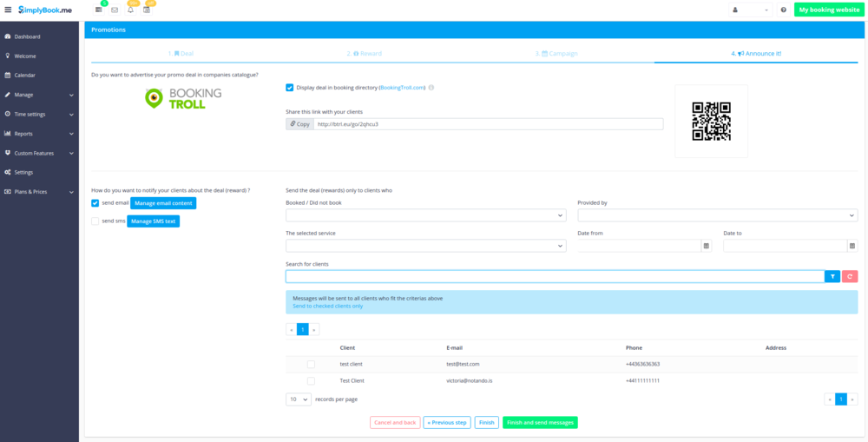Open the Date from calendar icon
868x442 pixels.
706,246
